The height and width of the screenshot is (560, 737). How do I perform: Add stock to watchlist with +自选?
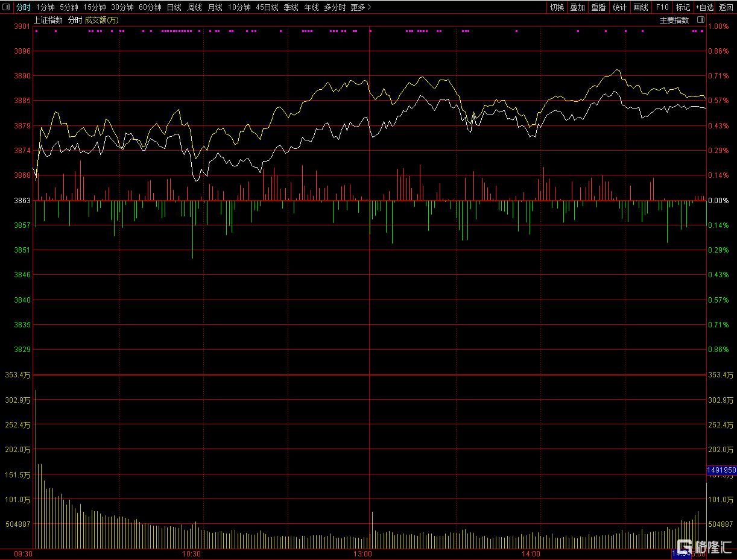pos(704,7)
